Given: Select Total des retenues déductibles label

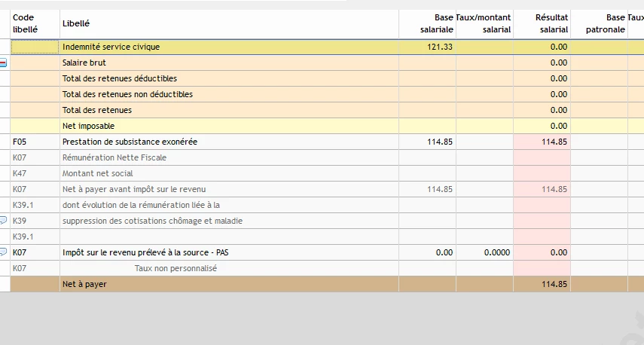Looking at the screenshot, I should tap(120, 78).
